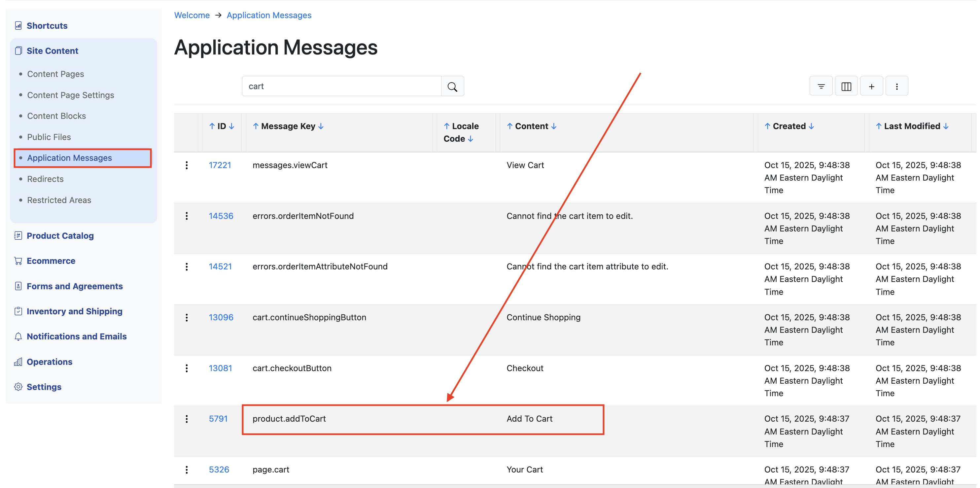
Task: Sort ID column ascending arrow
Action: (x=212, y=126)
